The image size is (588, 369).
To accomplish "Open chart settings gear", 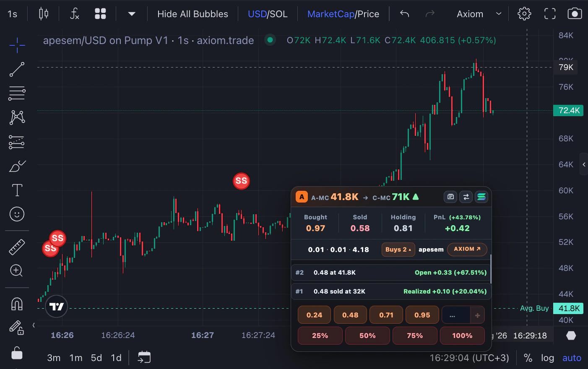I will tap(524, 14).
